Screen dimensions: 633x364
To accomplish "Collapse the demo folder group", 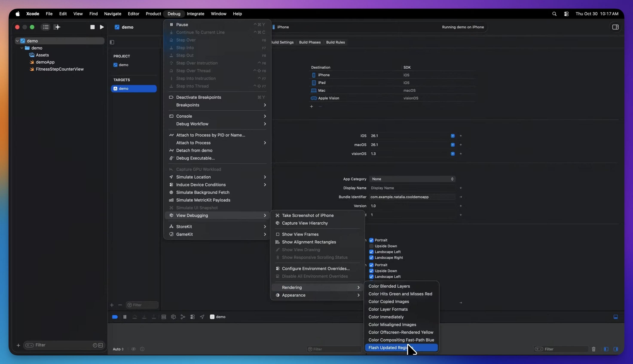I will click(x=22, y=48).
